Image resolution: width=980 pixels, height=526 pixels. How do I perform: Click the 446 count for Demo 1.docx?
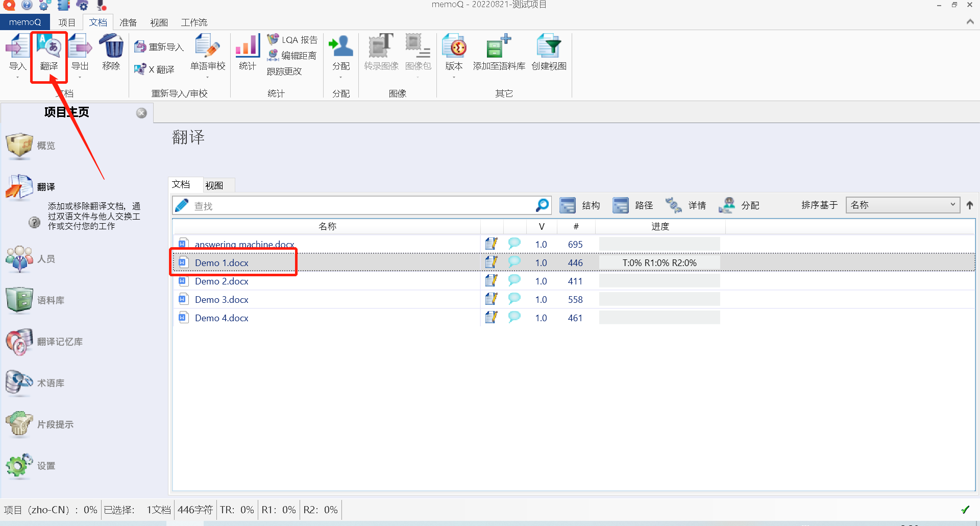click(575, 262)
